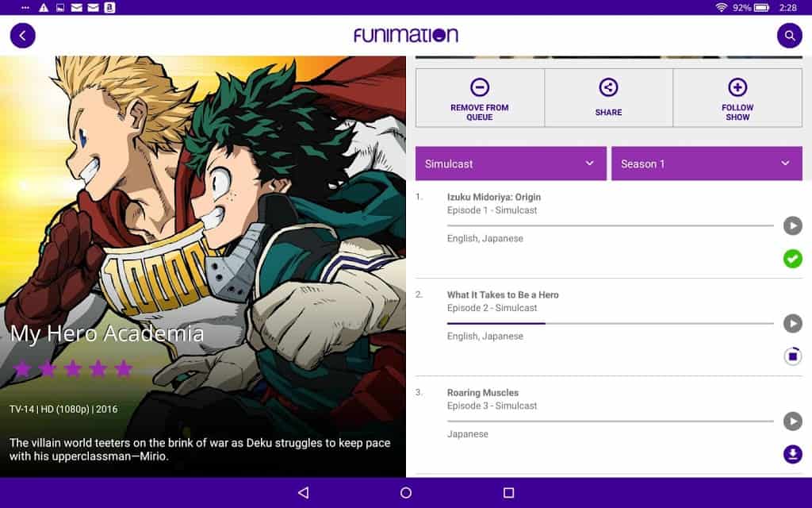Download Episode 3 Roaring Muscles
812x508 pixels.
792,454
